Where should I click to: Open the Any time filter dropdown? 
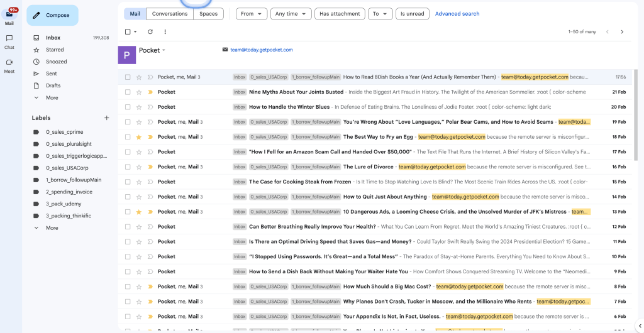[291, 14]
